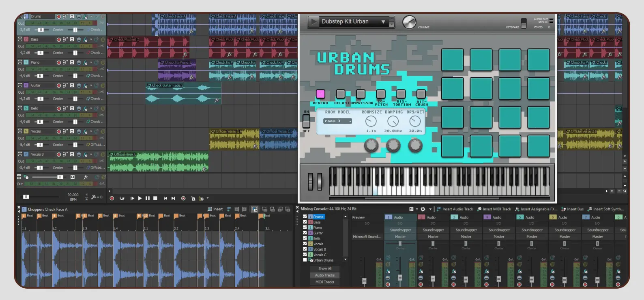
Task: Click the Audio Tracks filter button
Action: (325, 275)
